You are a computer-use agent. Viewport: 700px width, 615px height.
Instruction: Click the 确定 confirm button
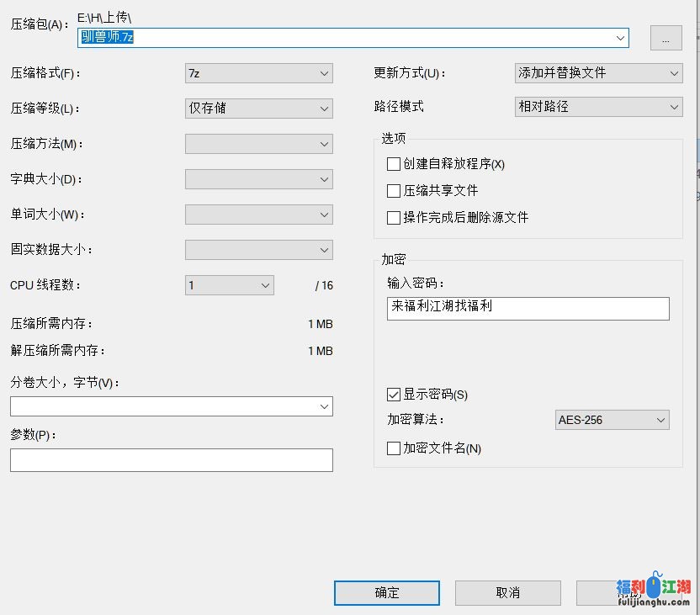[386, 592]
